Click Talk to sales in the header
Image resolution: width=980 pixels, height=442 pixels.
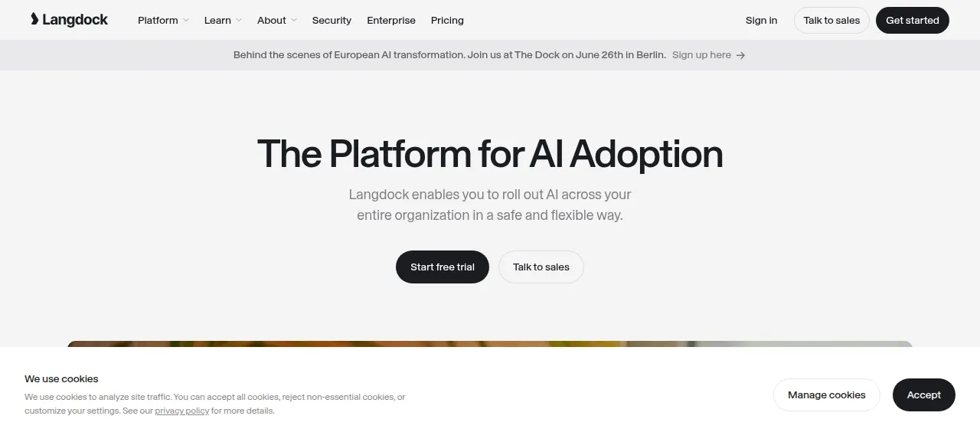pos(831,21)
